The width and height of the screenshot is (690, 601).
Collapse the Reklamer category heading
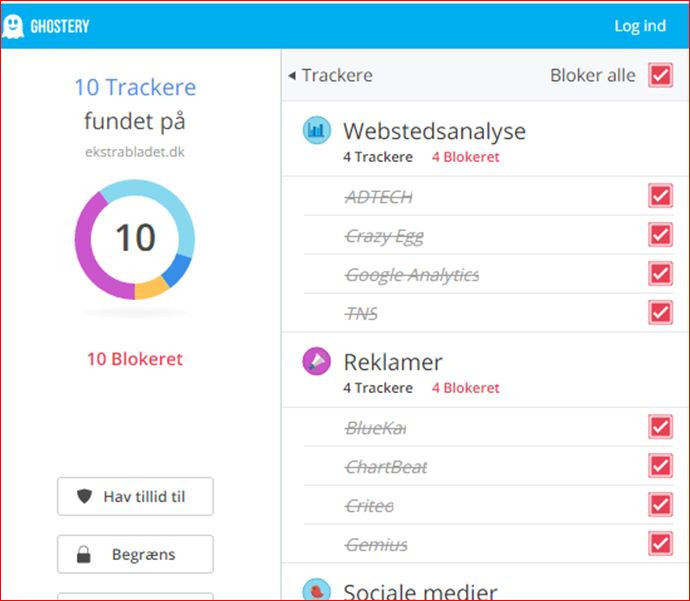393,362
